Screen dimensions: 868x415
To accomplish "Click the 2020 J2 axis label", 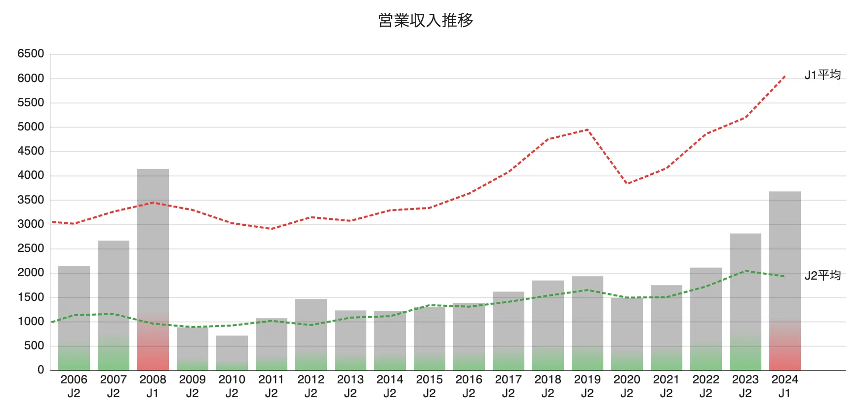I will coord(627,386).
